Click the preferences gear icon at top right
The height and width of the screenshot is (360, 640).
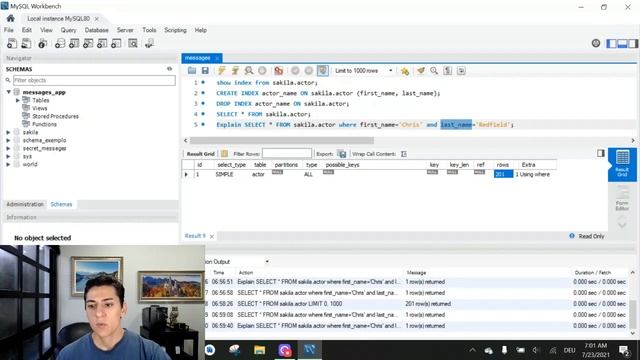596,43
